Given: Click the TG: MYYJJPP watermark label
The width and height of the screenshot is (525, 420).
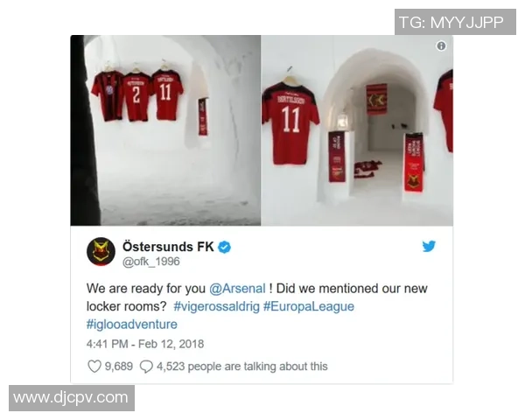Looking at the screenshot, I should click(455, 22).
